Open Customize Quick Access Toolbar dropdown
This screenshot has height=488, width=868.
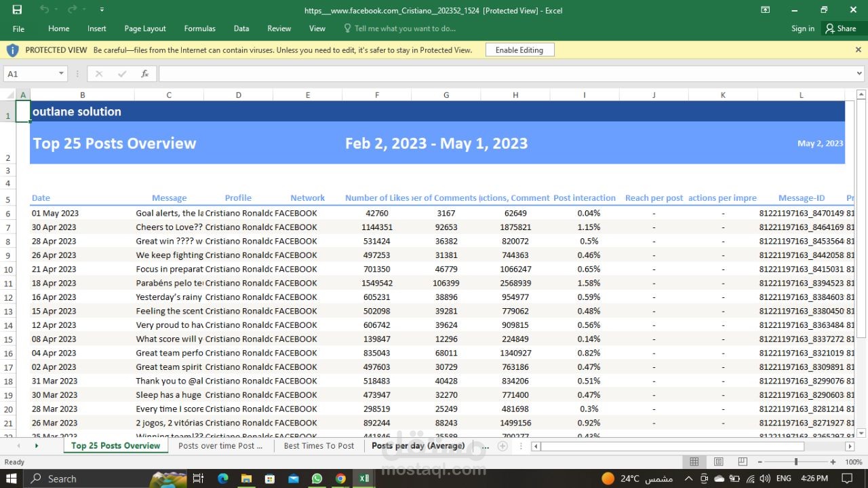[102, 10]
